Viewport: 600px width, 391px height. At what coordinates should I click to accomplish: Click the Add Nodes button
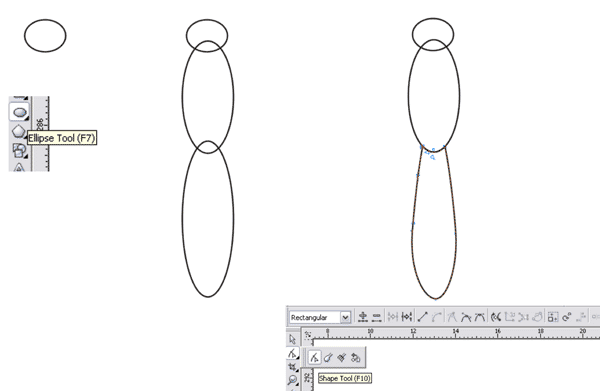click(363, 317)
